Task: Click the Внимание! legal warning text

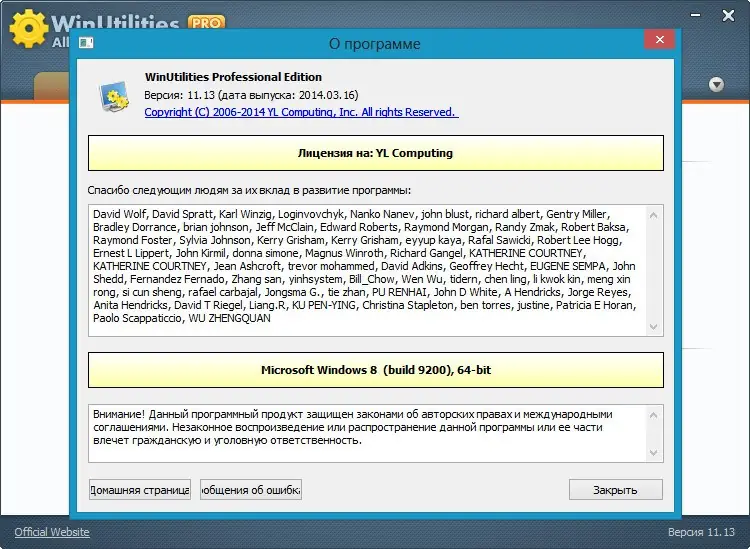Action: click(x=353, y=427)
